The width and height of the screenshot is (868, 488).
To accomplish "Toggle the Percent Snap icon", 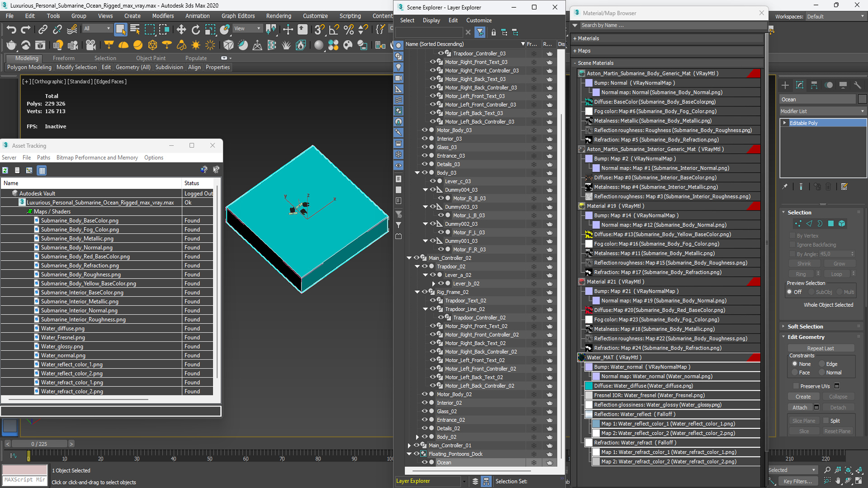I will (349, 30).
